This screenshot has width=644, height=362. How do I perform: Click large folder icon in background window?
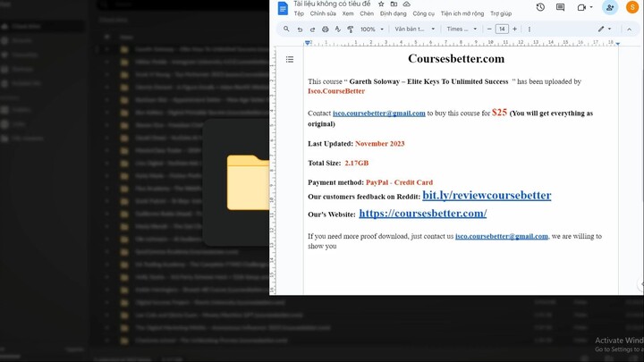click(248, 182)
